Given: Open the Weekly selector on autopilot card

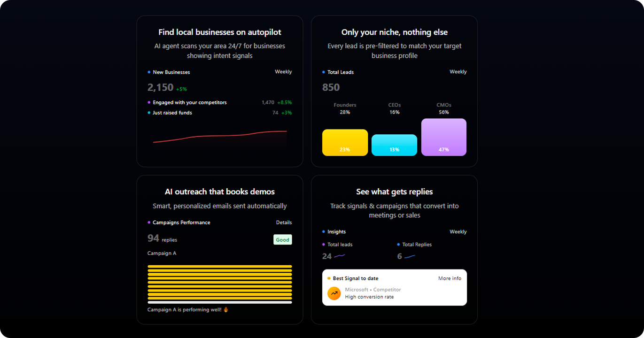Looking at the screenshot, I should (x=284, y=71).
